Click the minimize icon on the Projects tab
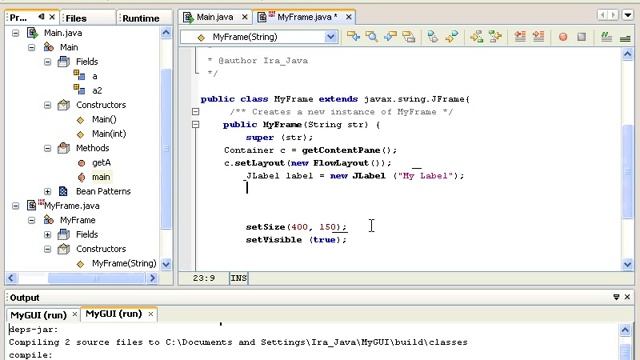640x360 pixels. (41, 17)
